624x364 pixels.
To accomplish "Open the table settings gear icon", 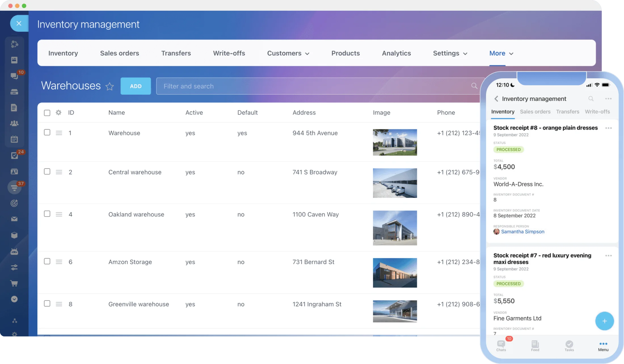I will point(58,113).
